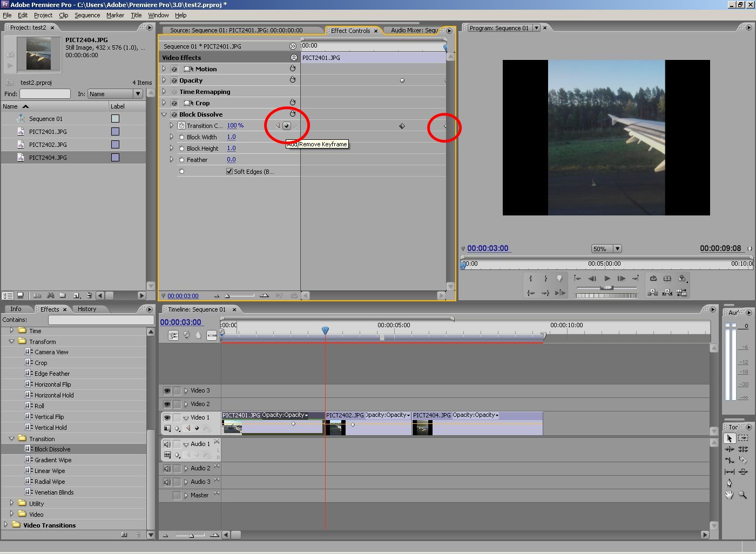Collapse the Transform effects folder

[11, 341]
